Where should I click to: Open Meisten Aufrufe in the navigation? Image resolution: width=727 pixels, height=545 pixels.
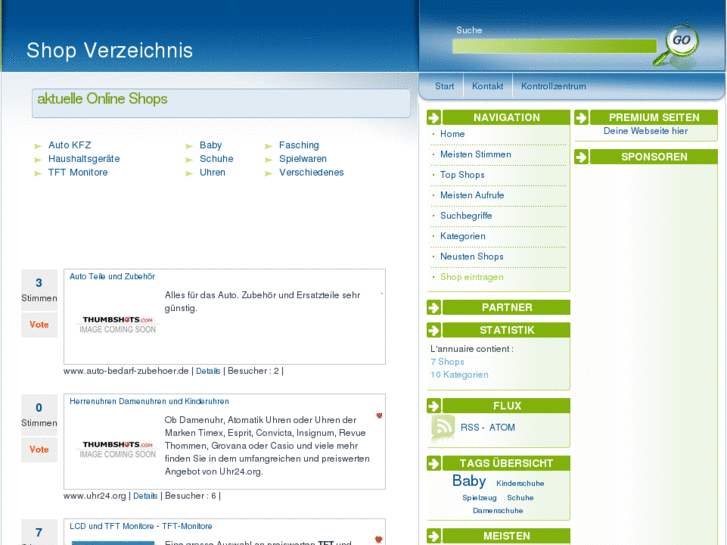pyautogui.click(x=472, y=195)
